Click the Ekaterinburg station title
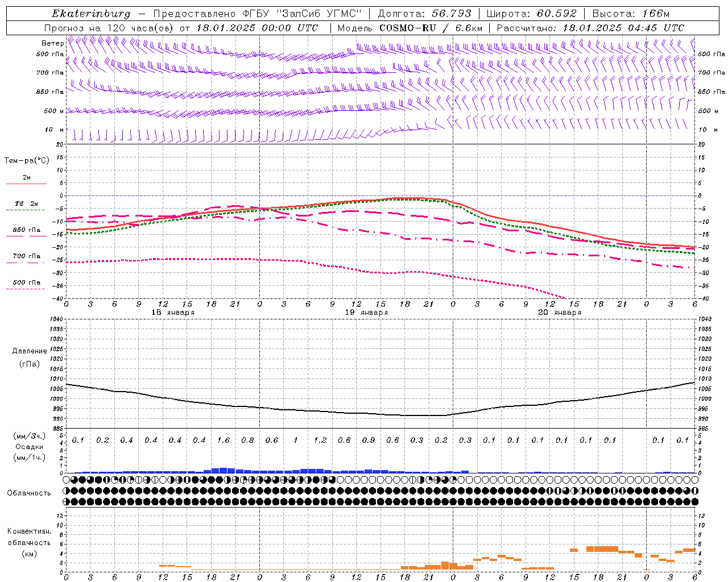This screenshot has height=582, width=728. click(91, 14)
